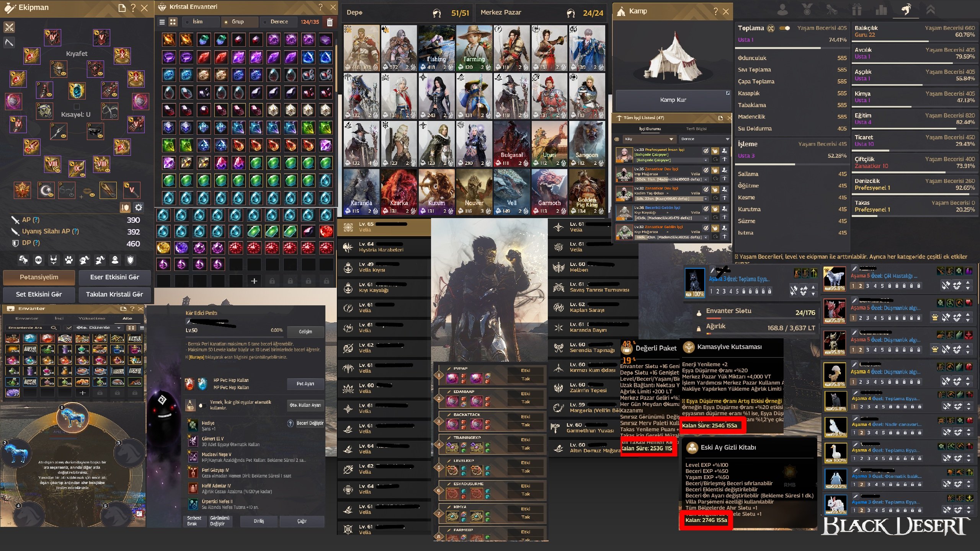Expand the Oto. Düzenle dropdown

(x=98, y=328)
